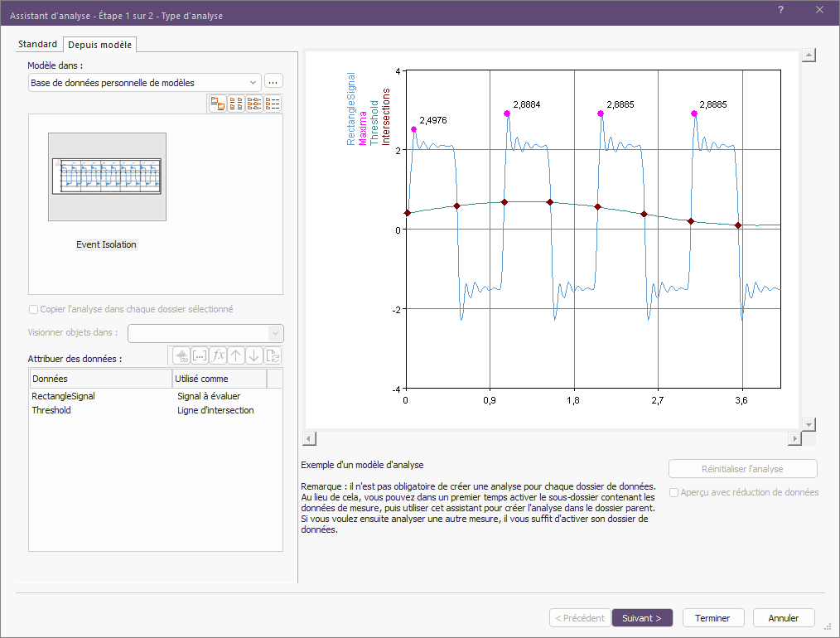Image resolution: width=840 pixels, height=638 pixels.
Task: Switch to the Standard tab
Action: [x=38, y=45]
